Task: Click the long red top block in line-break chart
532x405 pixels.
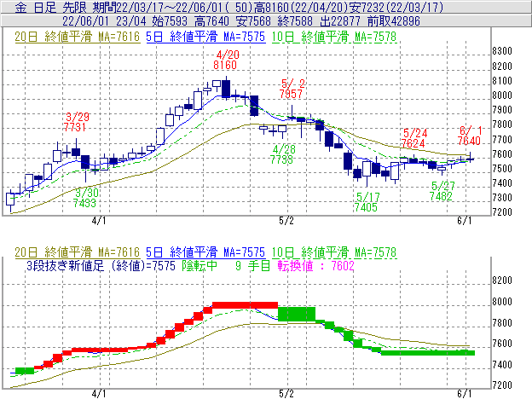Action: [245, 305]
